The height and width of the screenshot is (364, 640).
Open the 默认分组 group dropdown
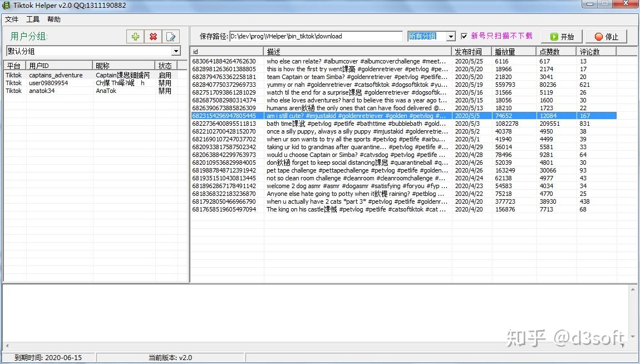(x=176, y=51)
